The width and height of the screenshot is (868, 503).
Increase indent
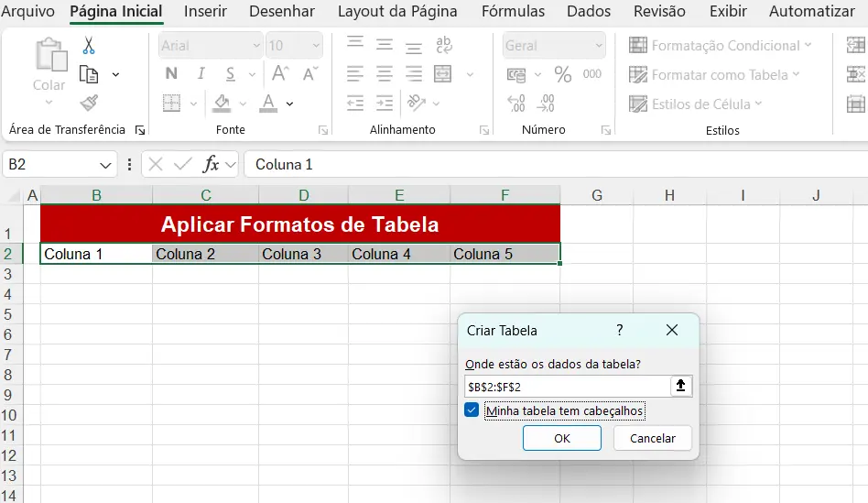pos(385,103)
